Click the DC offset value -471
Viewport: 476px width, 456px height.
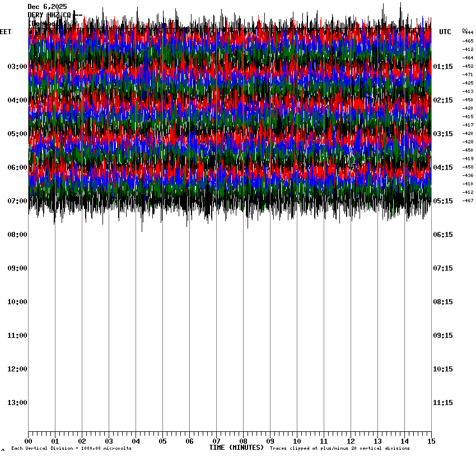[468, 75]
